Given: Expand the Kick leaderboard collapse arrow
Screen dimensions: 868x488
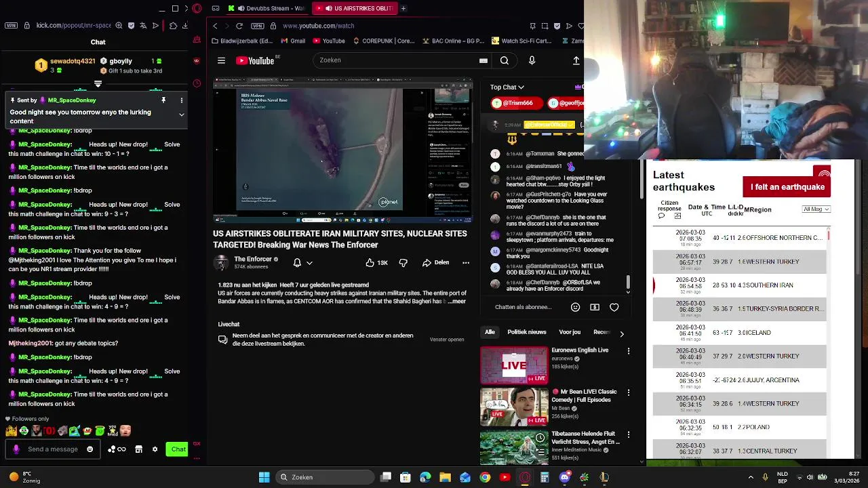Looking at the screenshot, I should 98,84.
